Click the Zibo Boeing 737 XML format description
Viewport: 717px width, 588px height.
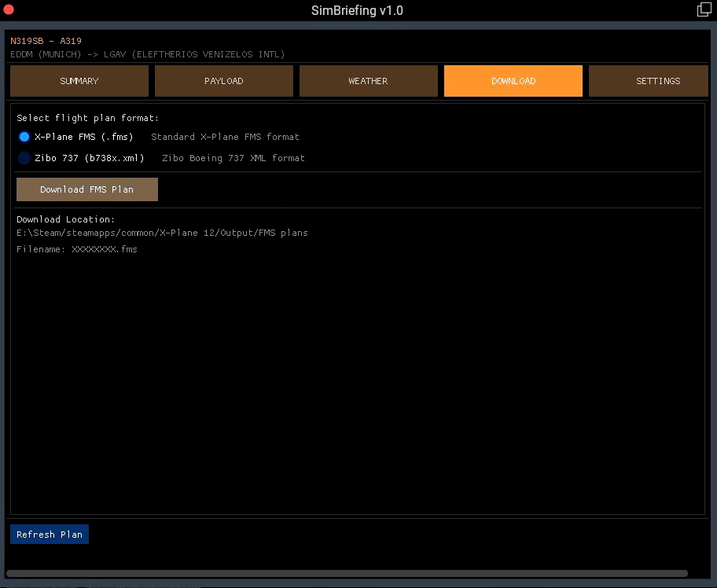[x=233, y=157]
